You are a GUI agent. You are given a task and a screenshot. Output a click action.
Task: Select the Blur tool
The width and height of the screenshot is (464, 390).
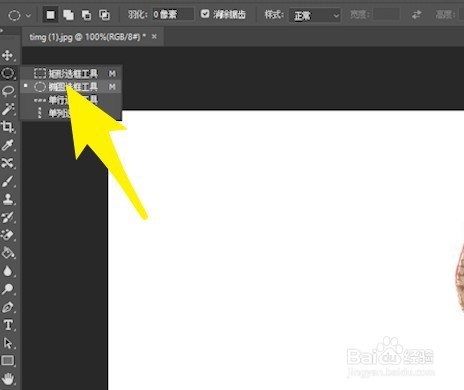(8, 271)
